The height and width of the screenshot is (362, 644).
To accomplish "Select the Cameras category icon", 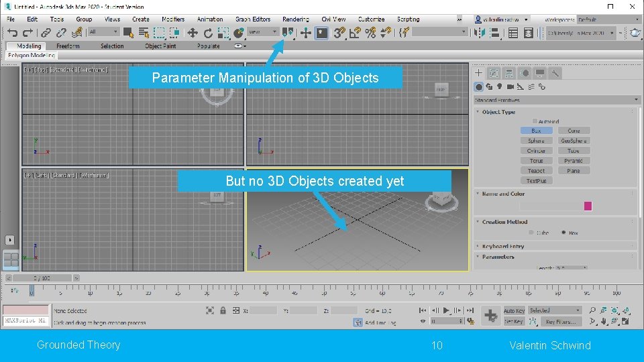I will (x=510, y=86).
